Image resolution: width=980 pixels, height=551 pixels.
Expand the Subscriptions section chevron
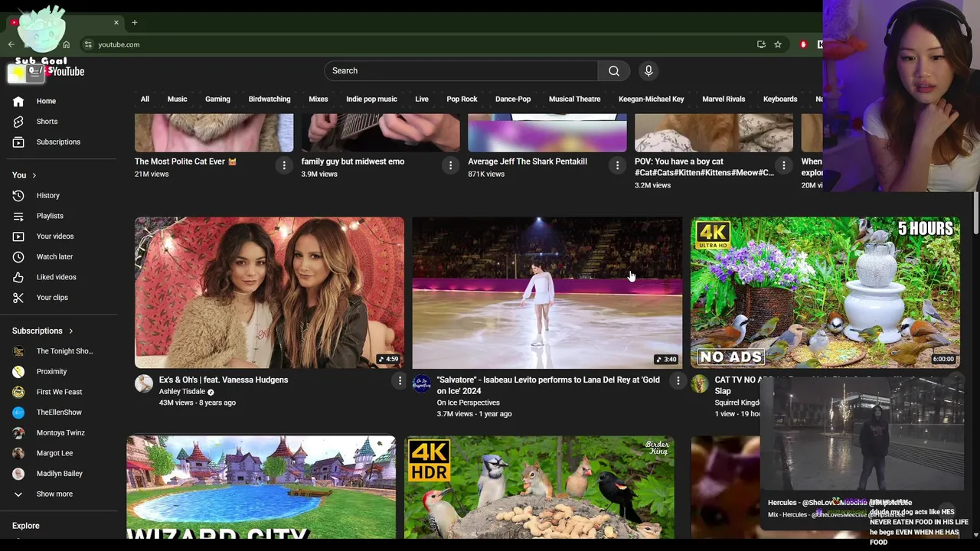tap(70, 331)
